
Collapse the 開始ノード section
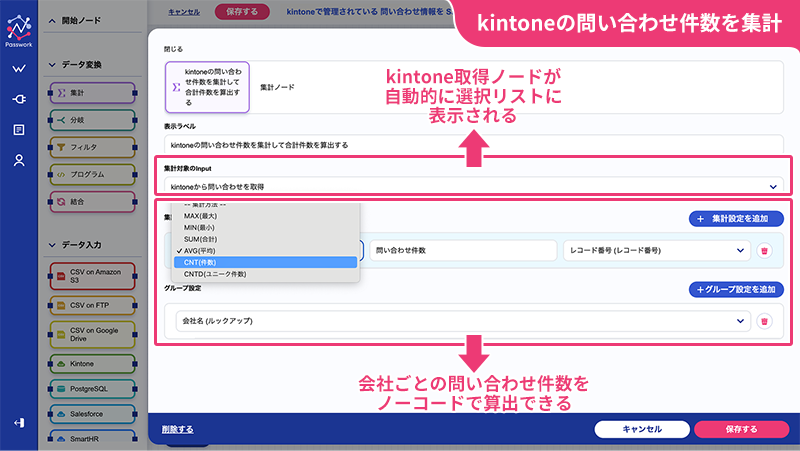[x=52, y=21]
